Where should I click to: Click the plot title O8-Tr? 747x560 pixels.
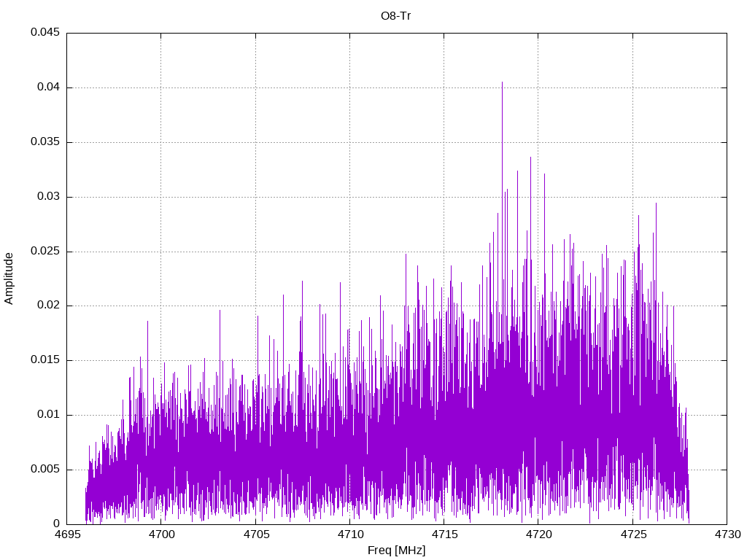[396, 16]
